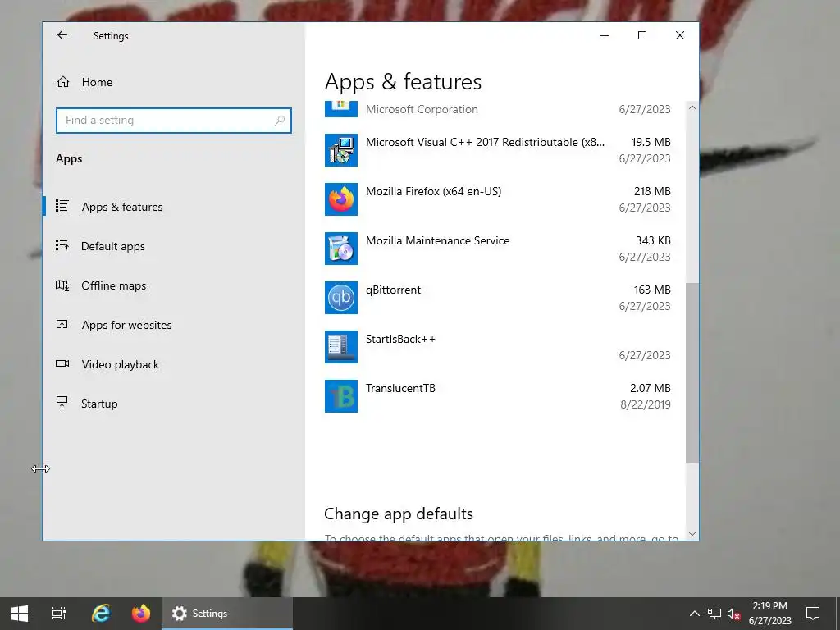Select Apps & features in sidebar

point(174,207)
